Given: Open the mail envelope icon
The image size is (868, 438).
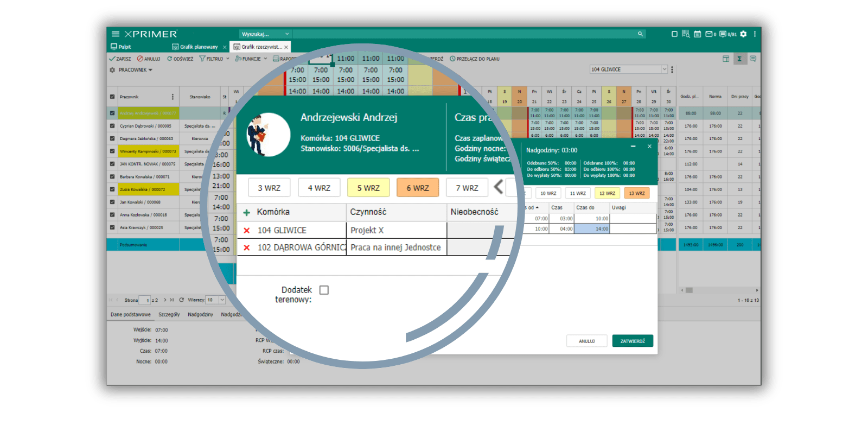Looking at the screenshot, I should pyautogui.click(x=709, y=34).
